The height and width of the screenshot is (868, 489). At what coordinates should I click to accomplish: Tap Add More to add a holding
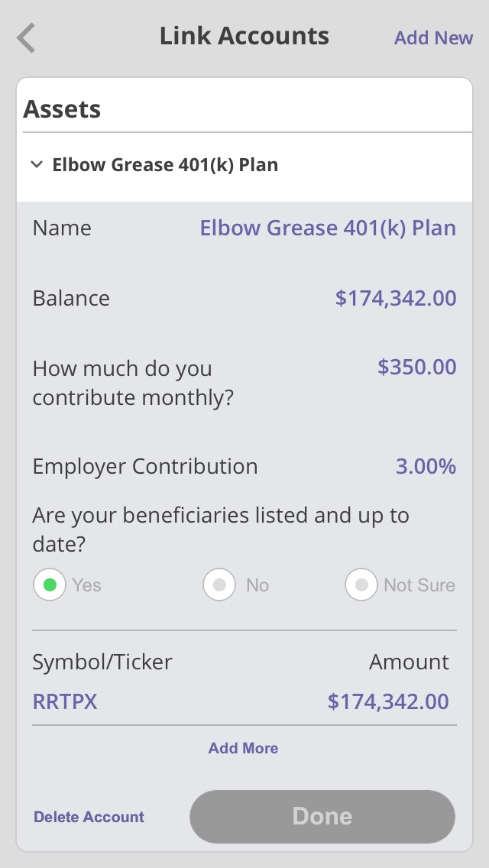coord(243,748)
